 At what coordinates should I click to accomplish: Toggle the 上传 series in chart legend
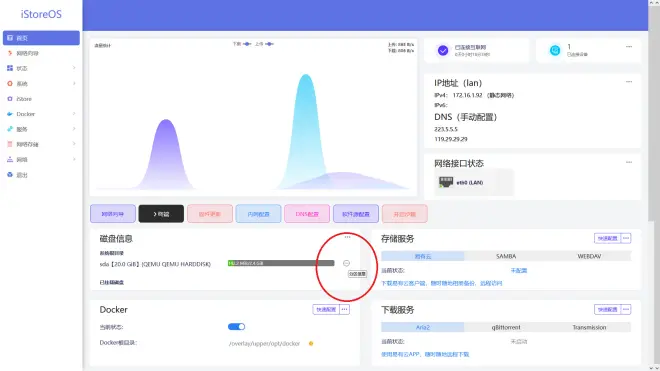[264, 44]
